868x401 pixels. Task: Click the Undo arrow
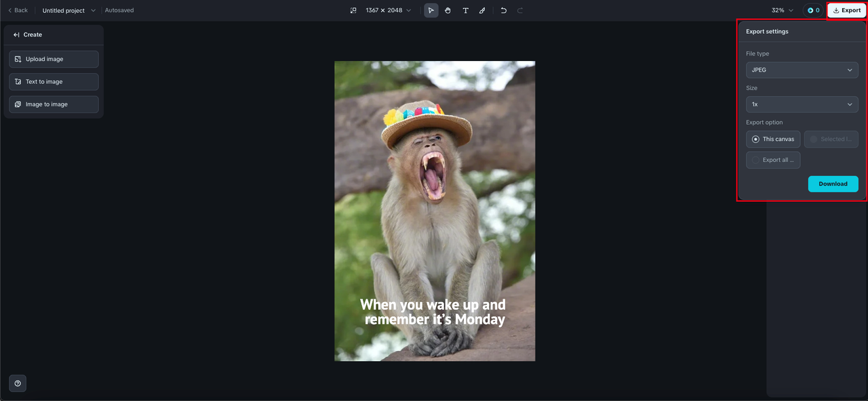[503, 10]
